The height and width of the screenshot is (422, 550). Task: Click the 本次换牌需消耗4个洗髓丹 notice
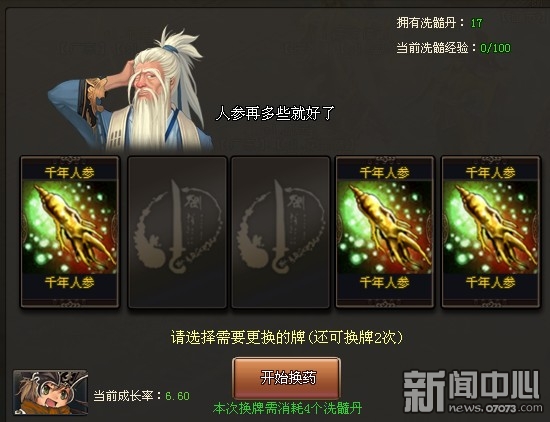[287, 408]
